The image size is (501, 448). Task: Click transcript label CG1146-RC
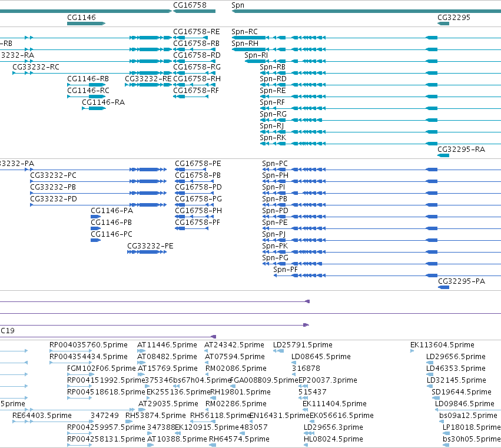[88, 91]
